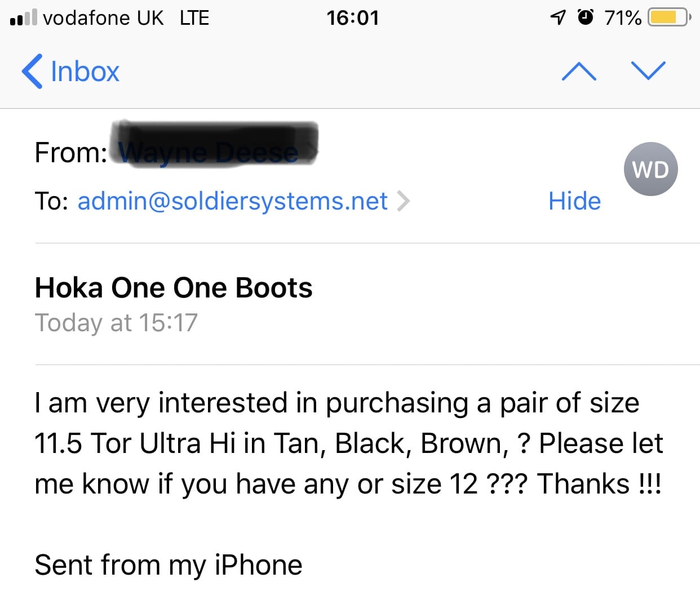Tap the battery indicator icon
700x600 pixels.
point(669,17)
